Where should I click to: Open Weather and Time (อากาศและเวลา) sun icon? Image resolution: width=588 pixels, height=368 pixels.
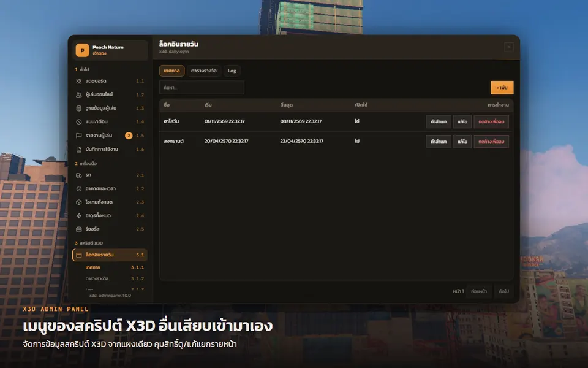[x=79, y=188]
